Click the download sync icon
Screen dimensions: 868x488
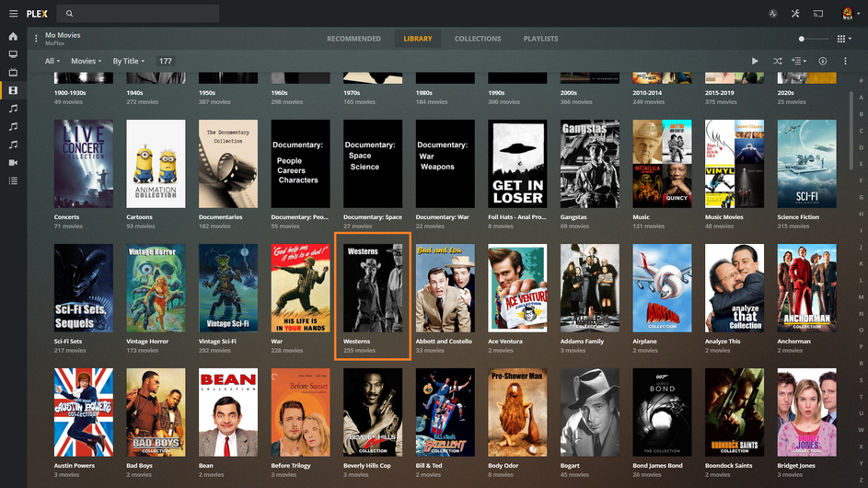click(x=823, y=61)
